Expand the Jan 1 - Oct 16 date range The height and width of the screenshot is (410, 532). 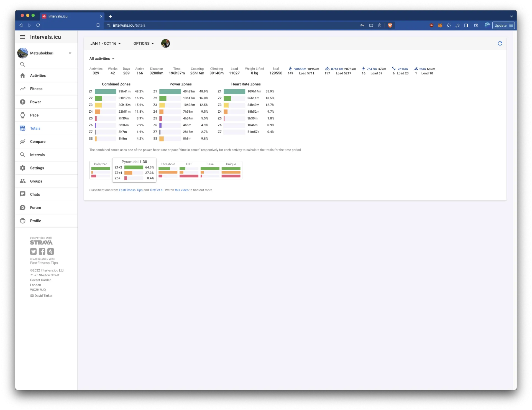coord(106,44)
